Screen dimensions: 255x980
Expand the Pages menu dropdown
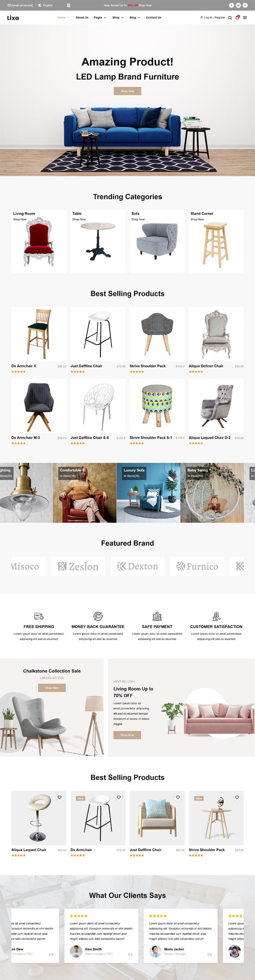click(100, 18)
